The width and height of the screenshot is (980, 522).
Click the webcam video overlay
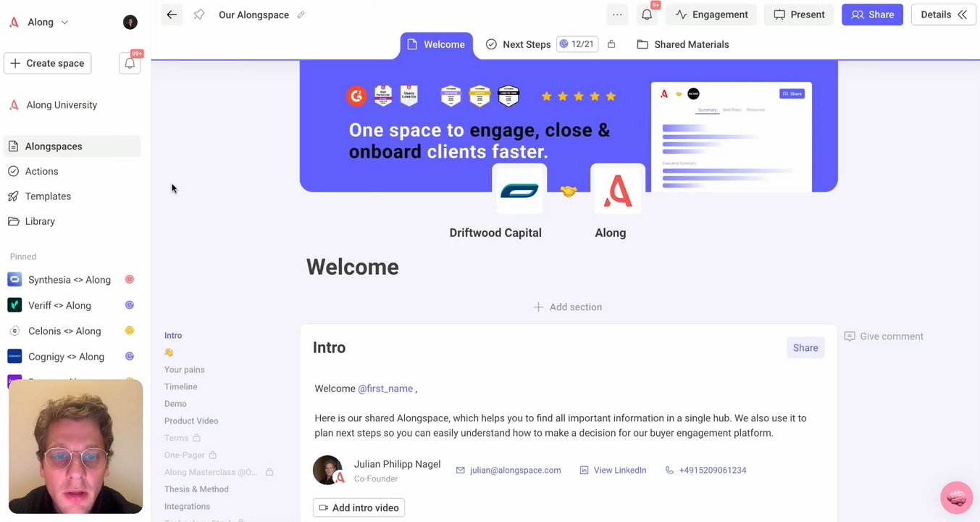point(75,447)
